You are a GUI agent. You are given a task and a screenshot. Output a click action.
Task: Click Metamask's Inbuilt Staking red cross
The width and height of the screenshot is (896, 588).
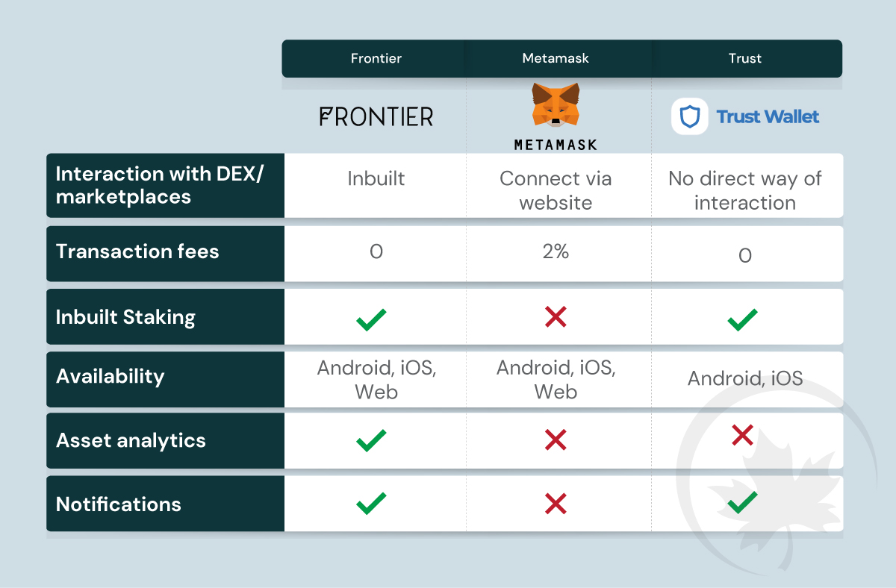tap(556, 317)
